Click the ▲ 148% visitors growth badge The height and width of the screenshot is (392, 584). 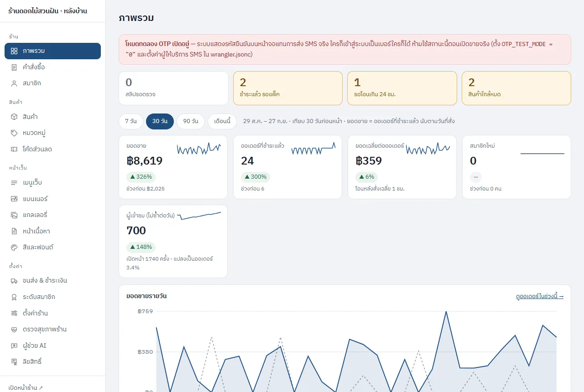pyautogui.click(x=141, y=247)
